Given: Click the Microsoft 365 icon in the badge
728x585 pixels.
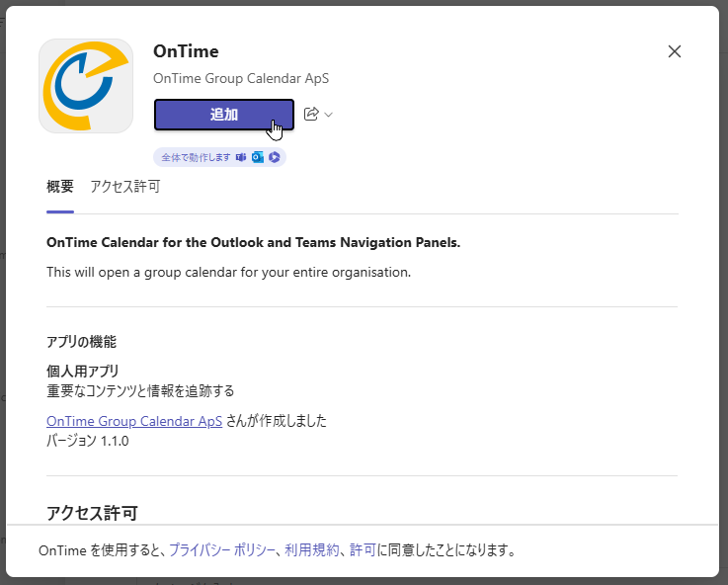Looking at the screenshot, I should tap(275, 157).
